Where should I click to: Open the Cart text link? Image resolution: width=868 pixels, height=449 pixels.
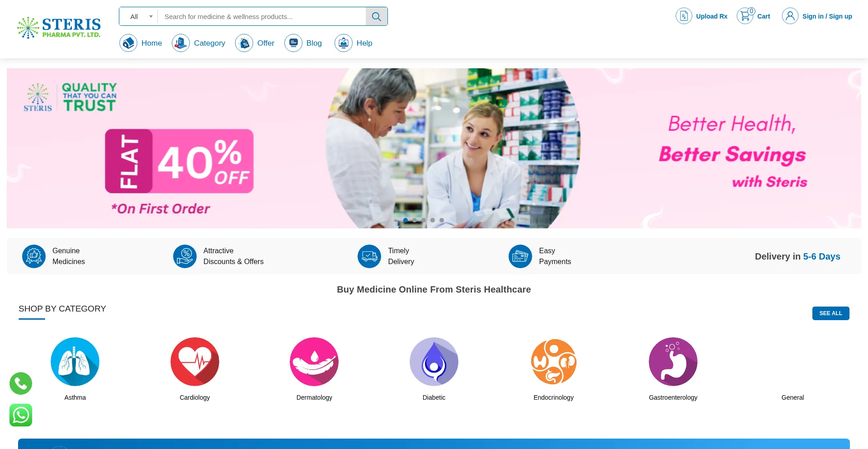[764, 16]
